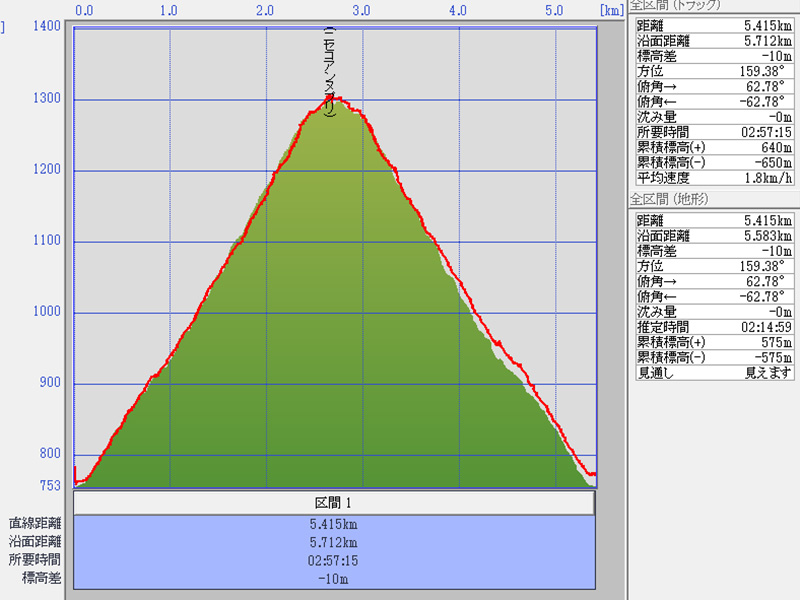Viewport: 800px width, 600px height.
Task: Click the [km] unit label on the top axis
Action: tap(611, 11)
